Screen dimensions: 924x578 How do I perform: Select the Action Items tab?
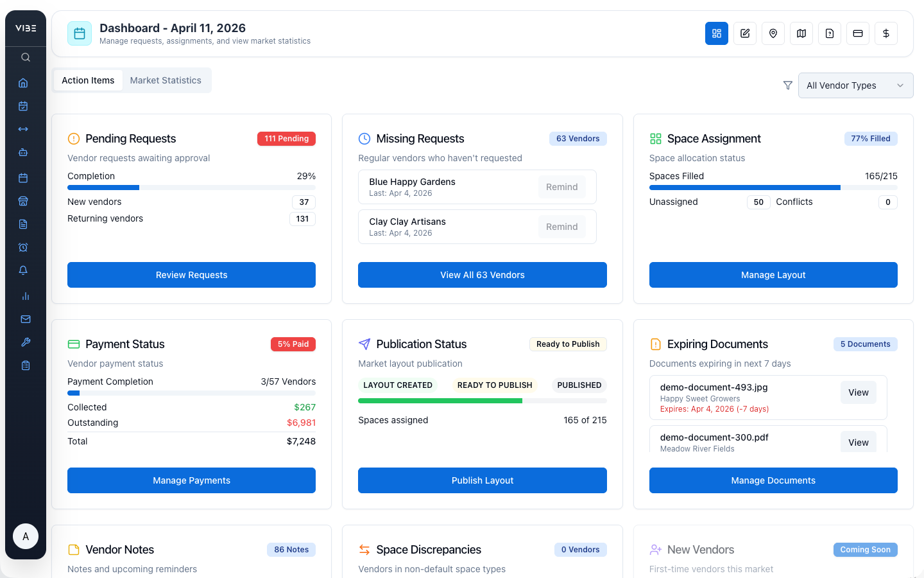pyautogui.click(x=88, y=80)
